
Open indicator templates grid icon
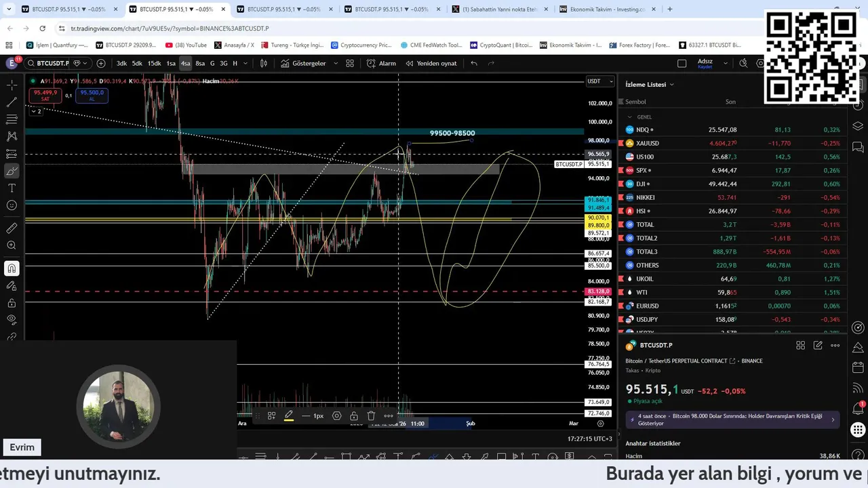pyautogui.click(x=350, y=63)
